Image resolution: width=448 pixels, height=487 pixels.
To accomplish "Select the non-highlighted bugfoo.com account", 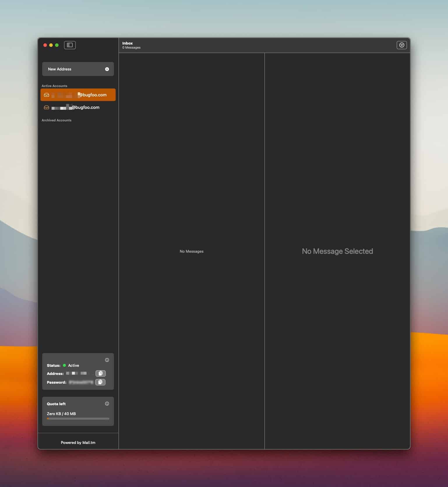I will click(78, 107).
